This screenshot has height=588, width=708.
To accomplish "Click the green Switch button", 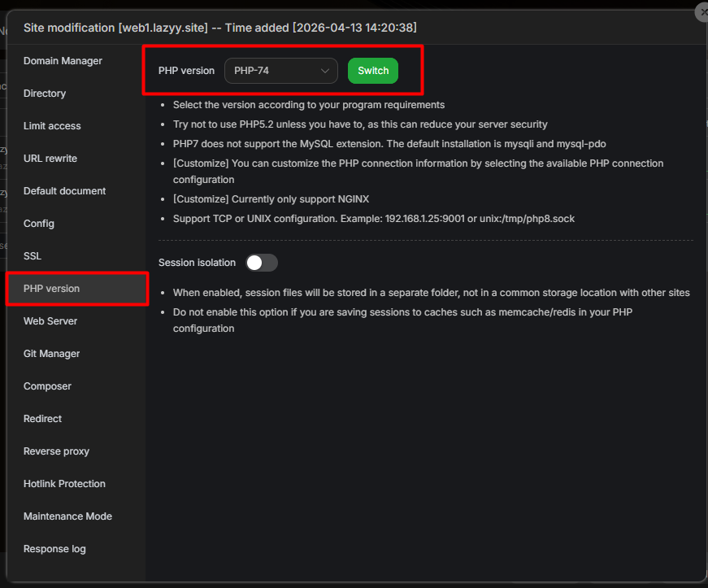I will point(373,71).
